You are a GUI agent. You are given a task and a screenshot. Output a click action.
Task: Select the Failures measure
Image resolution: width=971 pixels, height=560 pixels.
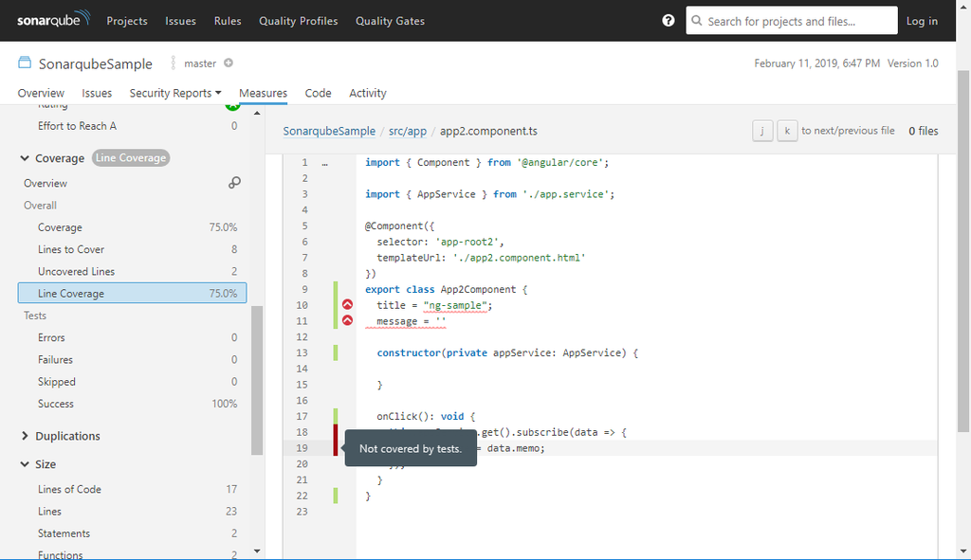132,359
